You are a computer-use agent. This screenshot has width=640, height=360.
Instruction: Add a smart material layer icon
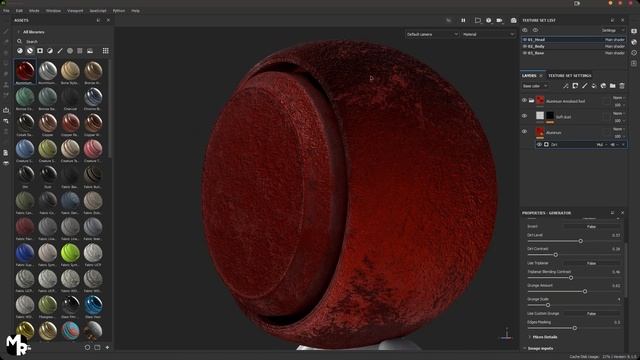click(603, 86)
